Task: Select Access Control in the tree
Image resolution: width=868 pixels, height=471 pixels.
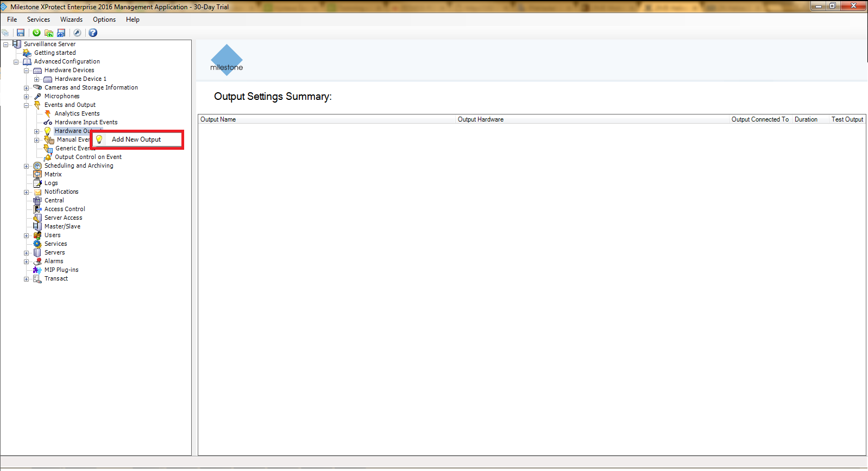Action: pos(65,209)
